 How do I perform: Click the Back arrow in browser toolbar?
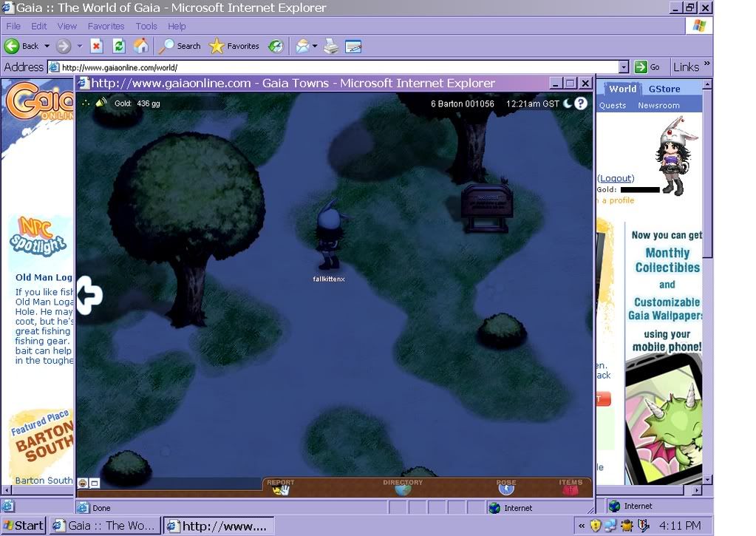(x=12, y=47)
